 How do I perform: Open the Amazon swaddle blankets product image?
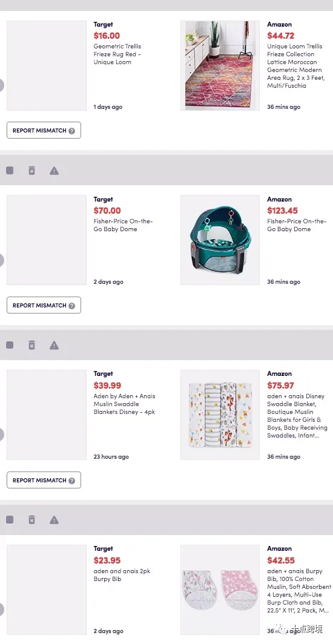point(220,415)
